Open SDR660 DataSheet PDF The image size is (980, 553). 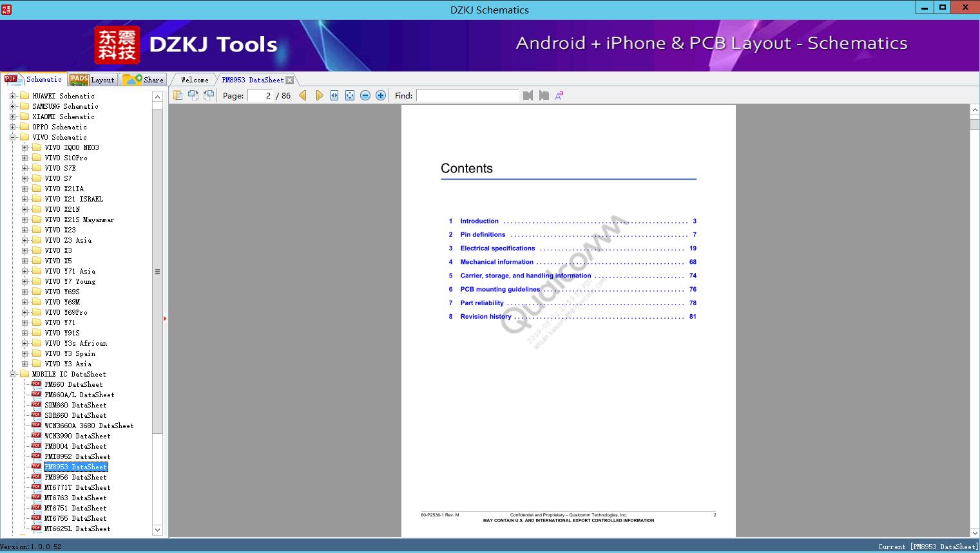pyautogui.click(x=75, y=415)
